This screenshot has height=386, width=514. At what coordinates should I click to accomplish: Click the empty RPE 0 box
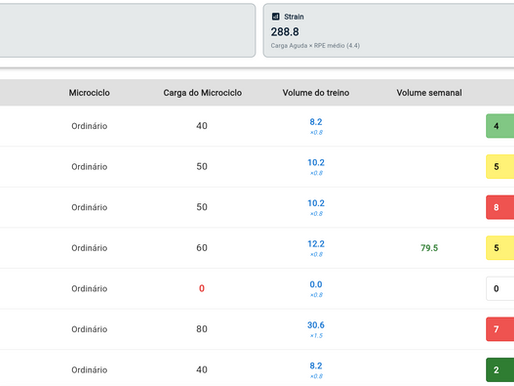pyautogui.click(x=500, y=288)
